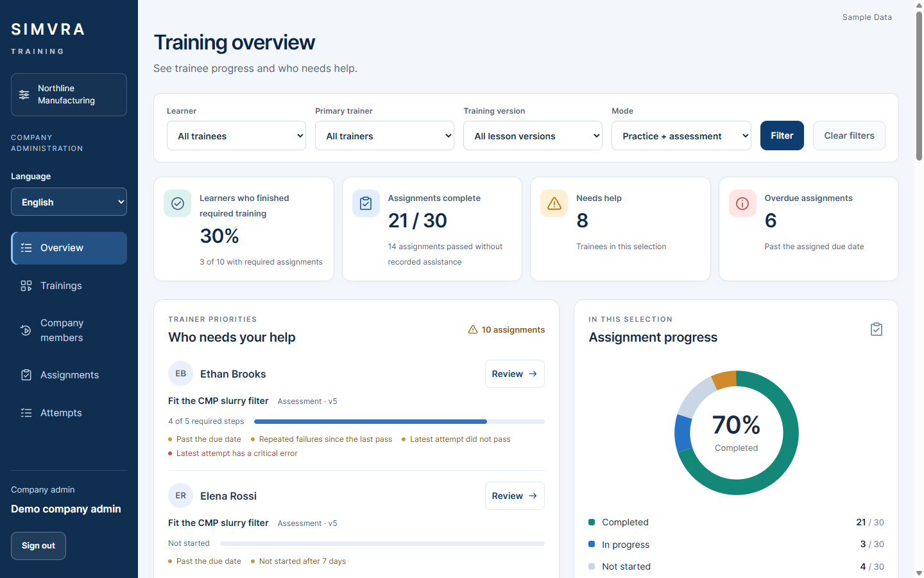Viewport: 924px width, 578px height.
Task: Click the clipboard icon on Assignments complete card
Action: click(366, 204)
